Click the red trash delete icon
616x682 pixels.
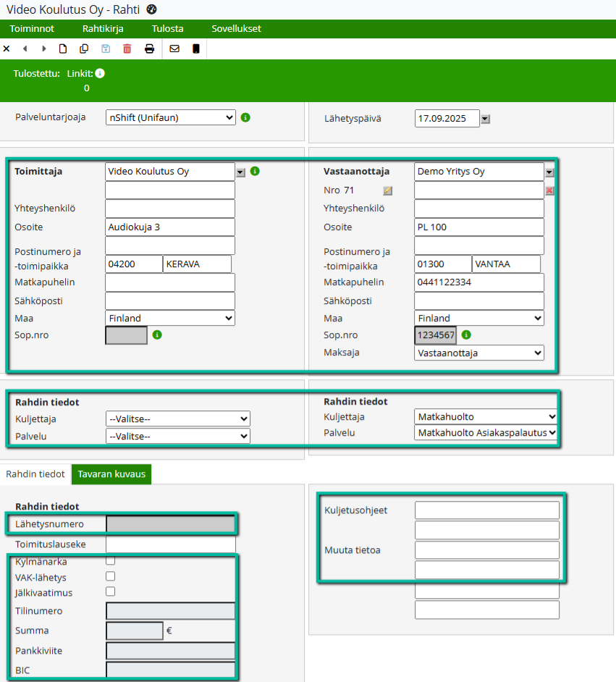point(127,49)
